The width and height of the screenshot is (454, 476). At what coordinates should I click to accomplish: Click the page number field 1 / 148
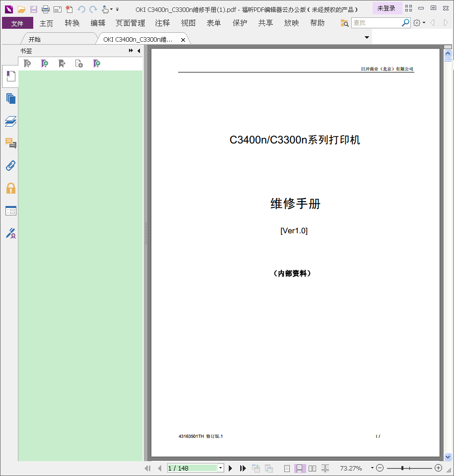[x=193, y=468]
